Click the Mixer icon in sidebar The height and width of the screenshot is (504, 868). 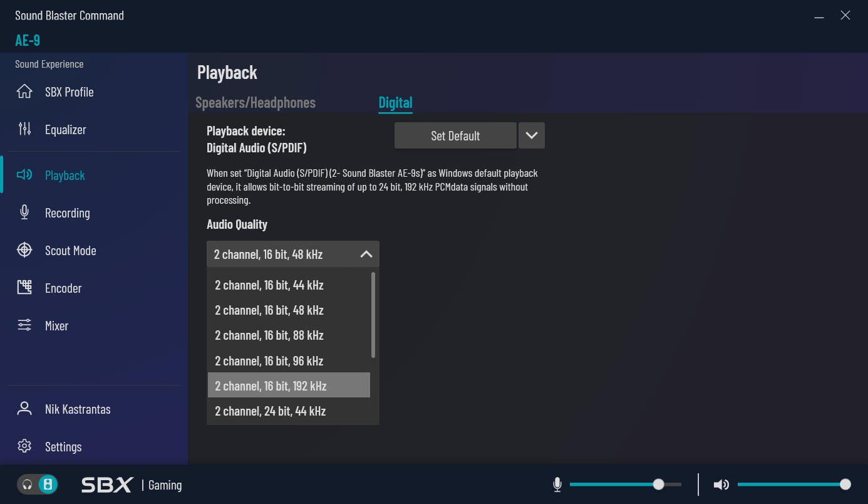pyautogui.click(x=24, y=325)
